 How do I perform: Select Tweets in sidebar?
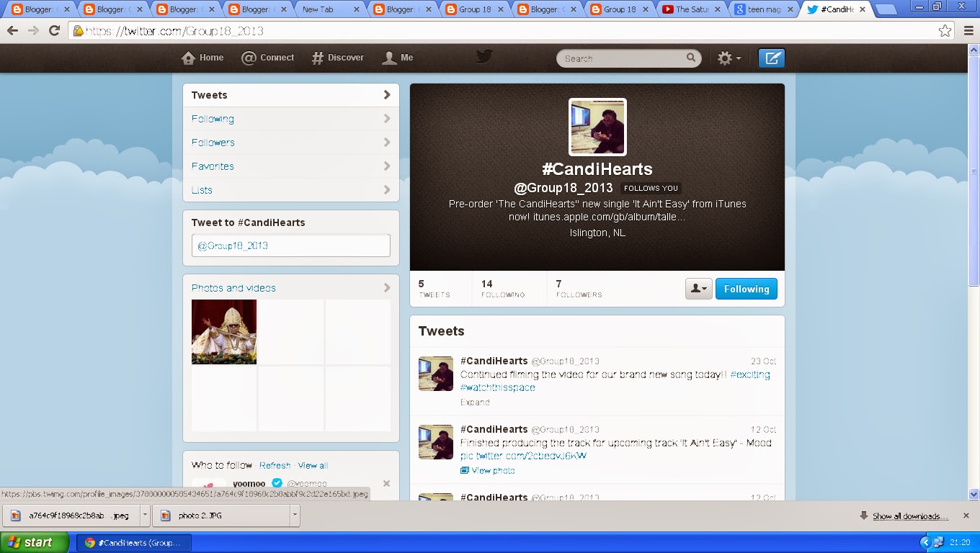coord(291,95)
